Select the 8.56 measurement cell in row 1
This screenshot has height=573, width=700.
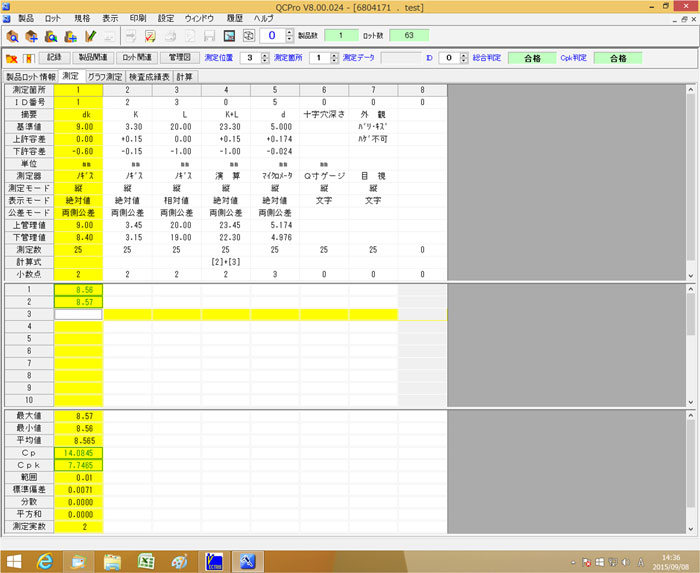tap(78, 290)
